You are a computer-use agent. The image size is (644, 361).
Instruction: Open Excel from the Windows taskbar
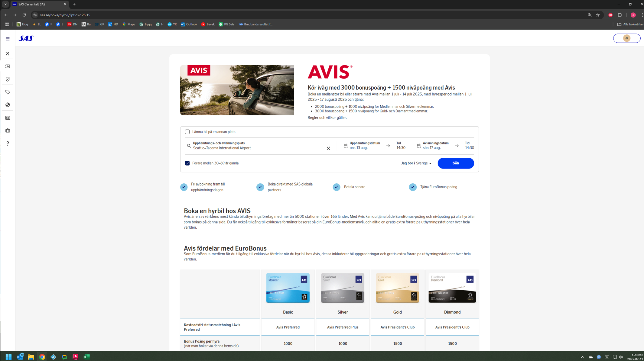(86, 357)
